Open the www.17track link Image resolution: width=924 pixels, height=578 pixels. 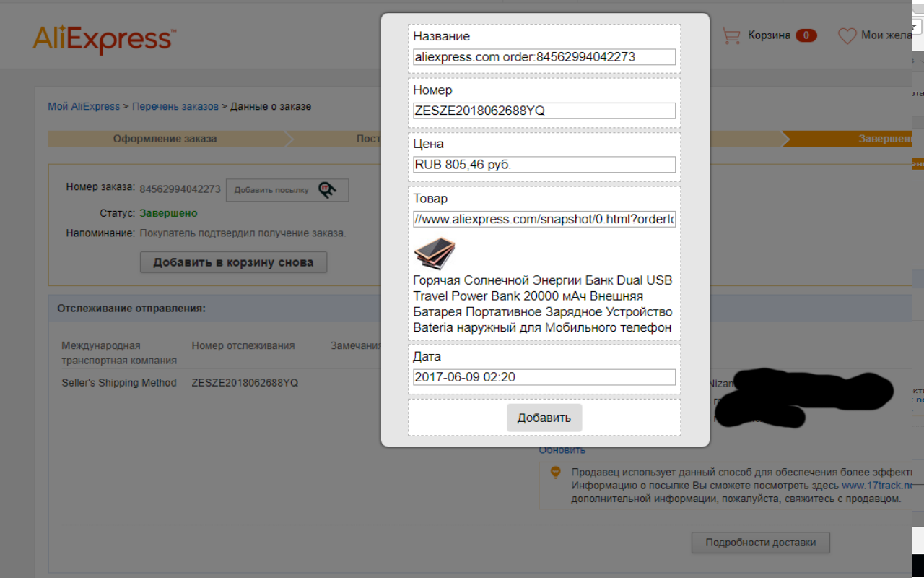[878, 486]
